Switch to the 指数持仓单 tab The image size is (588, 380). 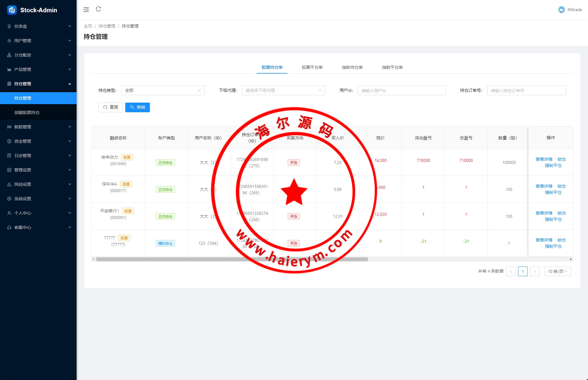pos(352,67)
